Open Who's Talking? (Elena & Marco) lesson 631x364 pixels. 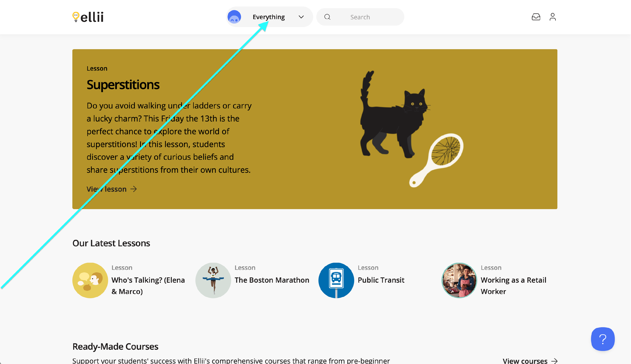coord(148,285)
